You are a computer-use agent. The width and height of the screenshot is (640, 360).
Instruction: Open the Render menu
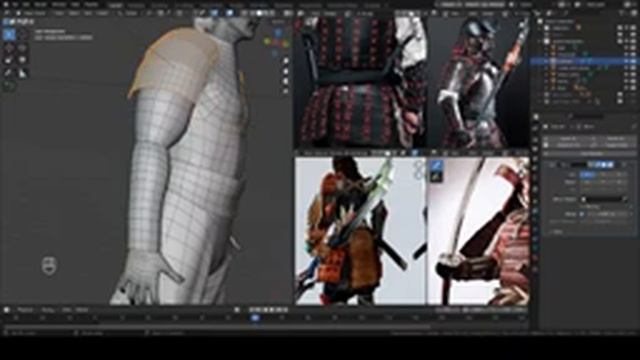coord(40,4)
